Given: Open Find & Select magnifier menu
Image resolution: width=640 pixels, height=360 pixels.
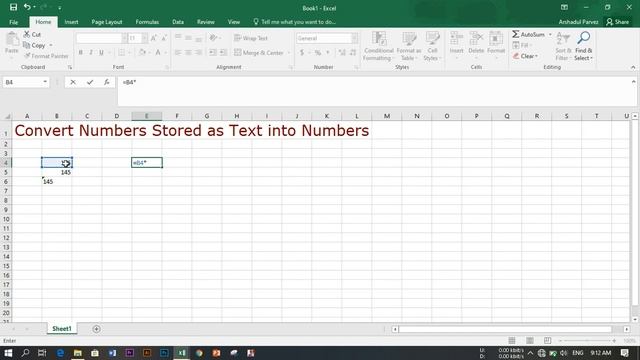Looking at the screenshot, I should click(x=584, y=46).
